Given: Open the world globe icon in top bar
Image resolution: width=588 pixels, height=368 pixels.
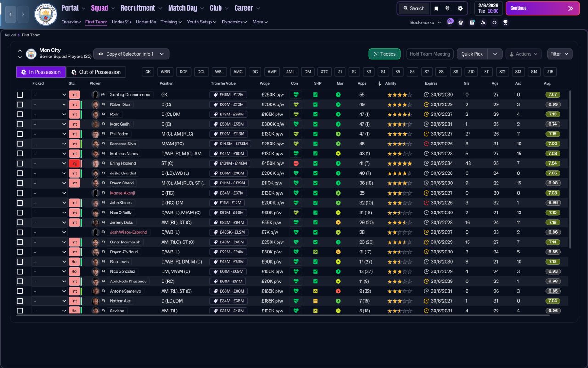Looking at the screenshot, I should pyautogui.click(x=447, y=8).
